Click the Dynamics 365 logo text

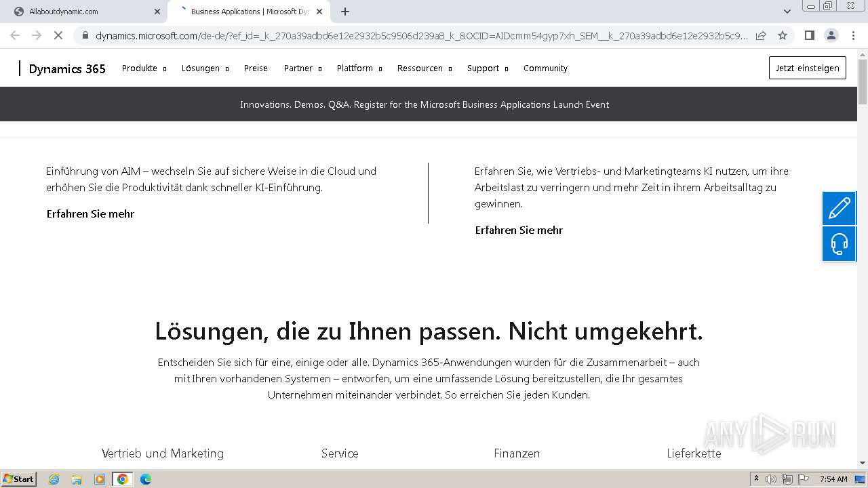[67, 68]
